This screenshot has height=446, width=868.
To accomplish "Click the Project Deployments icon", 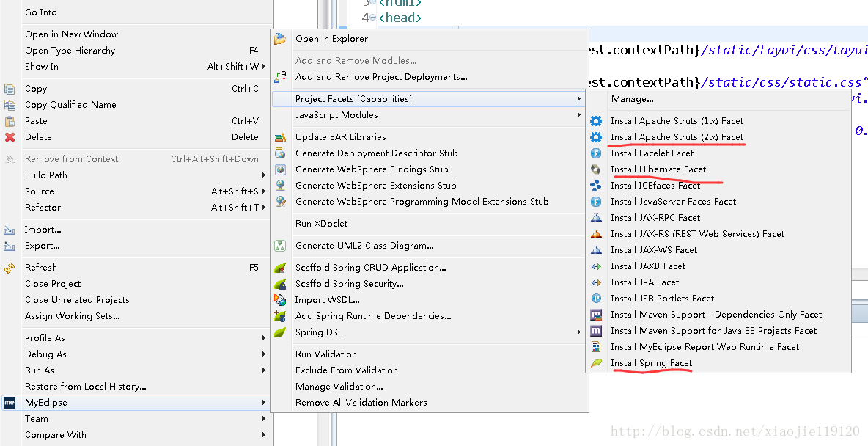I will (x=281, y=77).
